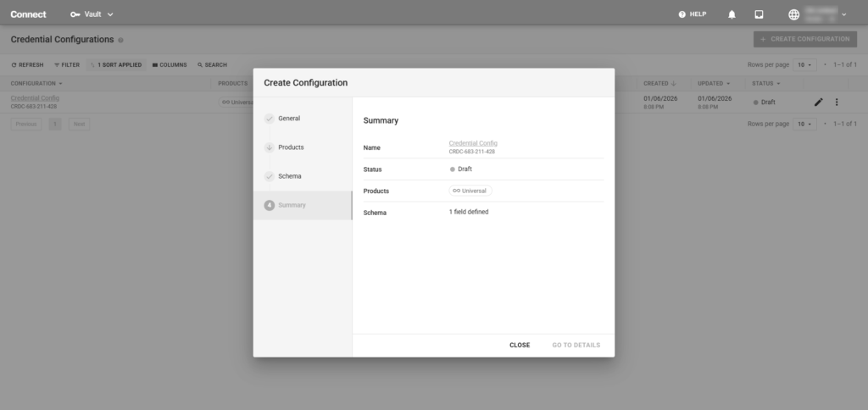This screenshot has height=410, width=868.
Task: Click the notification bell icon
Action: (732, 14)
